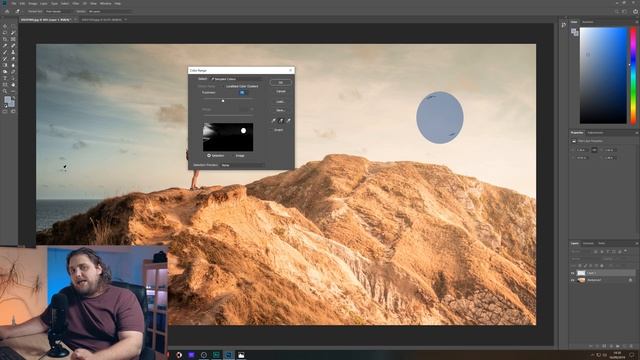The image size is (640, 360).
Task: Select the Lasso tool
Action: [x=5, y=33]
